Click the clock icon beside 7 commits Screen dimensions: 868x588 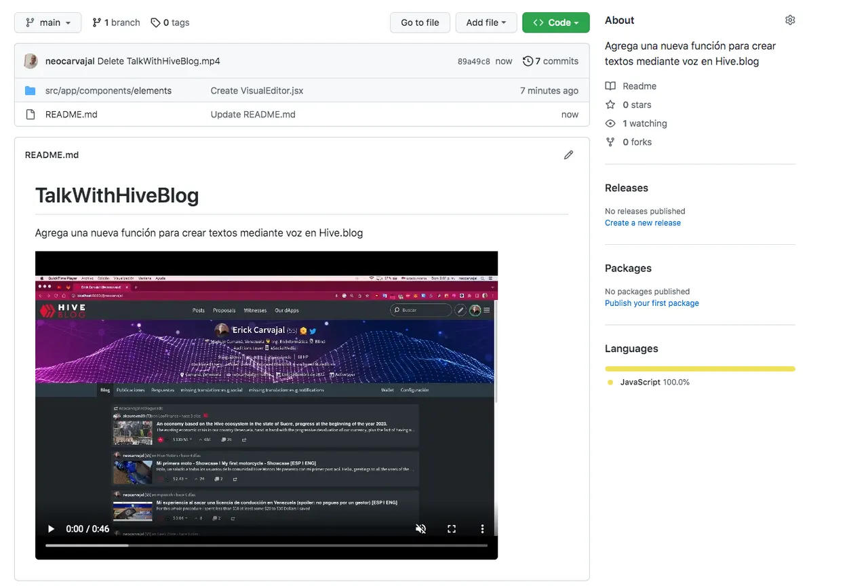[528, 61]
